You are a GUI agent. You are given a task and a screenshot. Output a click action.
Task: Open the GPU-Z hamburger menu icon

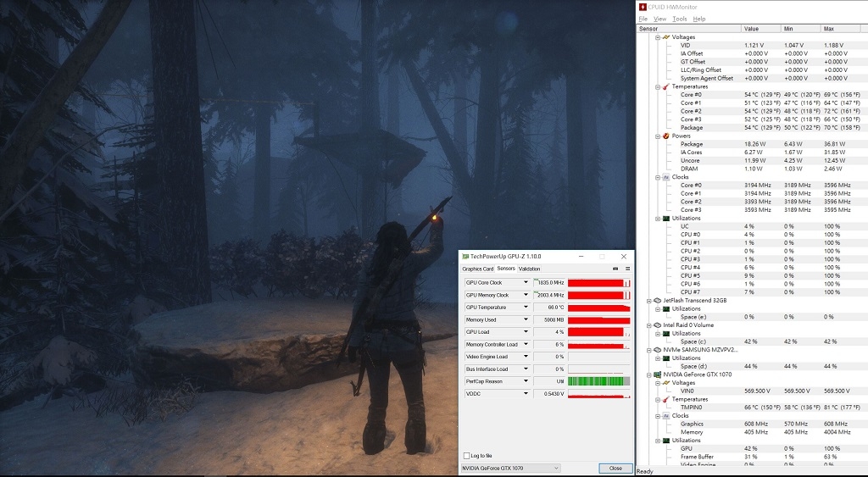coord(628,269)
